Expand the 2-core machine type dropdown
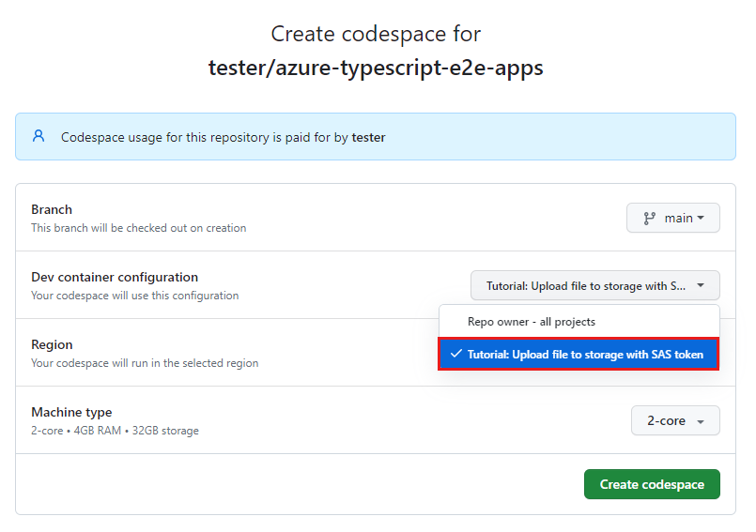756x532 pixels. [675, 421]
